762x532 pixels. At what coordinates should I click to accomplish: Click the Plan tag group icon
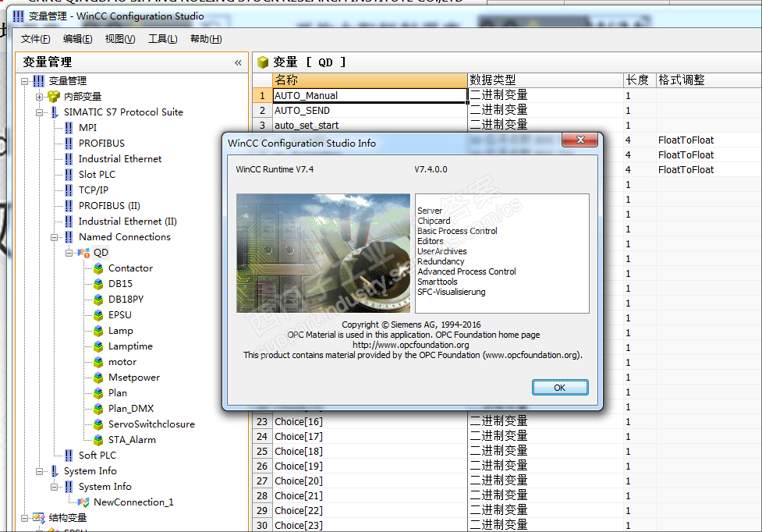pos(98,393)
